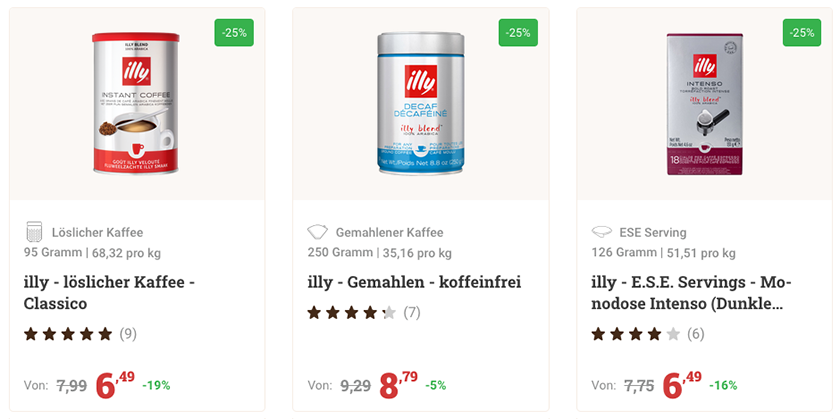Viewport: 840px width, 419px height.
Task: Open illy löslicher Kaffee Classico link
Action: pyautogui.click(x=108, y=292)
